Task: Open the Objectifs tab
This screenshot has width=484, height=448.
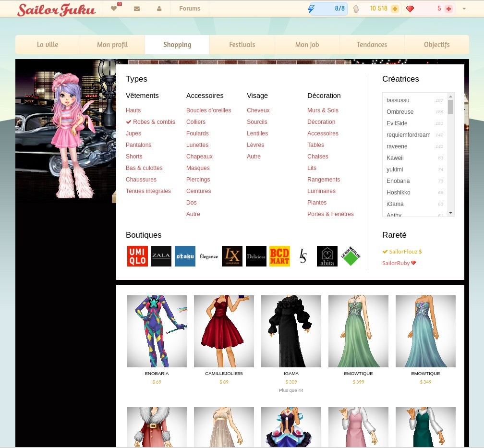Action: [436, 45]
